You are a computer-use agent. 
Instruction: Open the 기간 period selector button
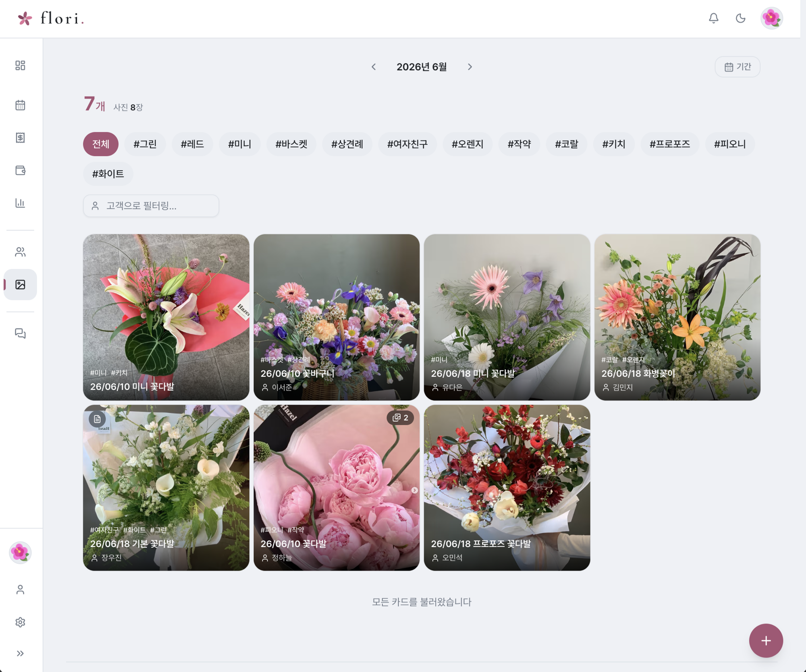737,67
